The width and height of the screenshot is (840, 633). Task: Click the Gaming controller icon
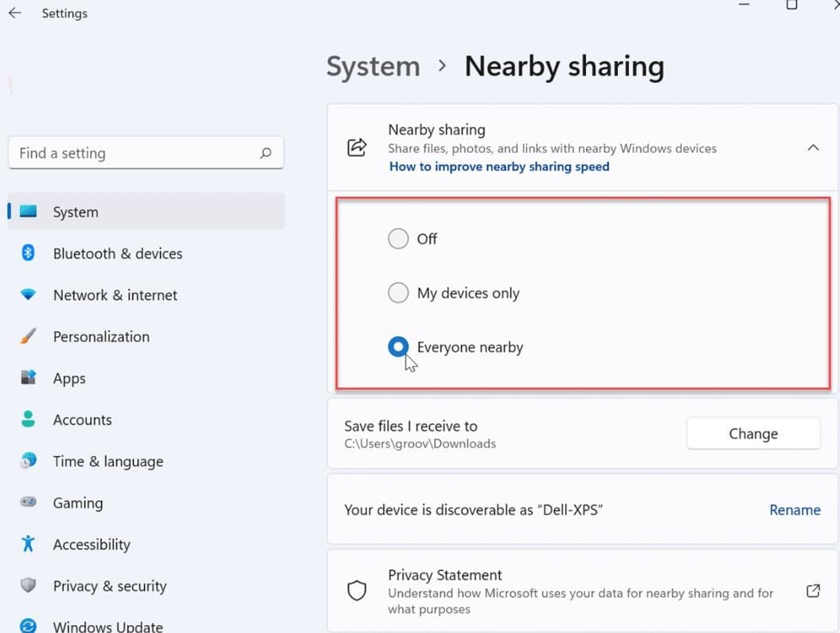point(29,502)
